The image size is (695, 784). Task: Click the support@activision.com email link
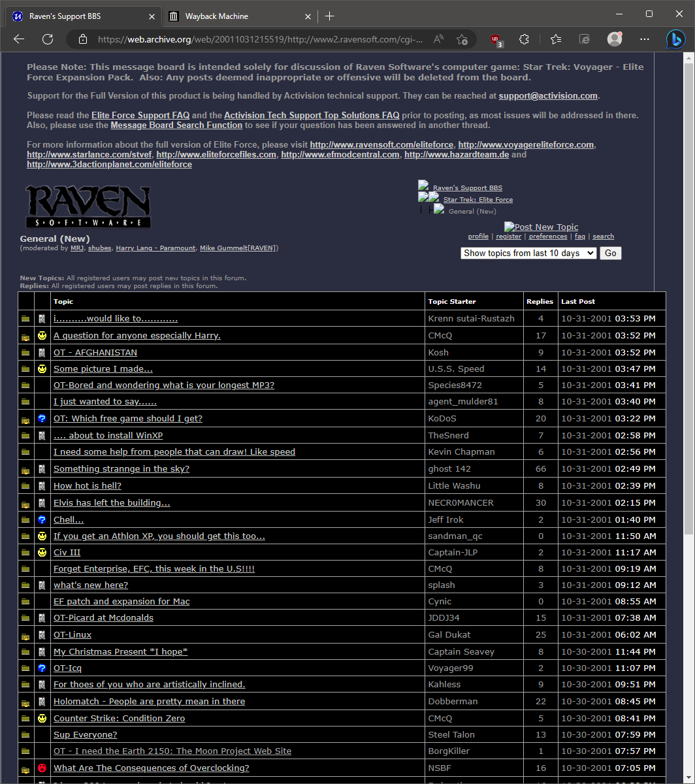548,95
